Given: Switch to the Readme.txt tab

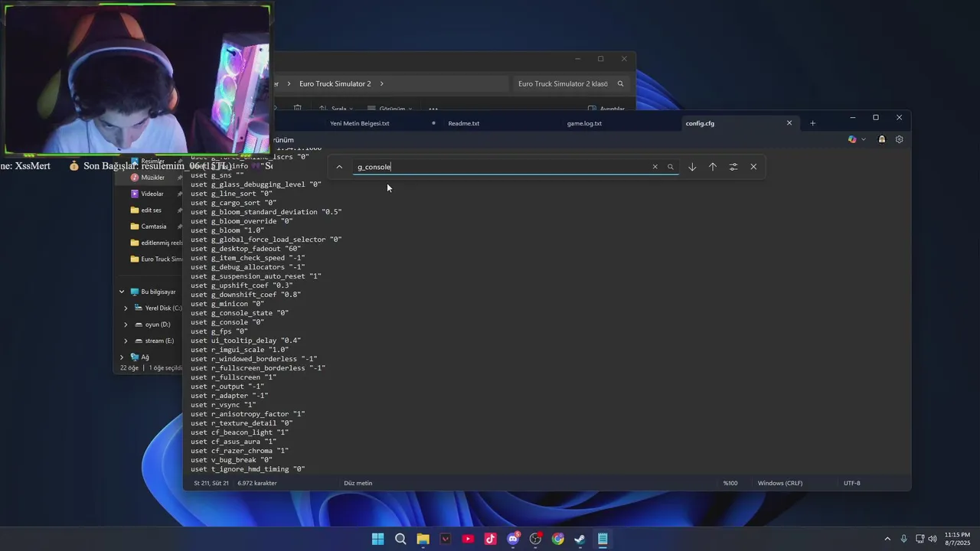Looking at the screenshot, I should tap(464, 123).
